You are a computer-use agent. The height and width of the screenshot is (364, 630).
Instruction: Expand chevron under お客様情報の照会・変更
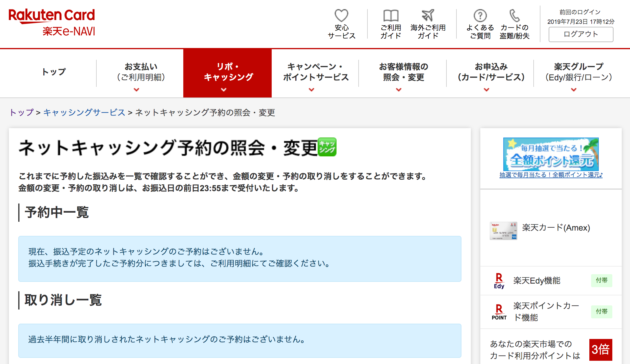coord(399,90)
